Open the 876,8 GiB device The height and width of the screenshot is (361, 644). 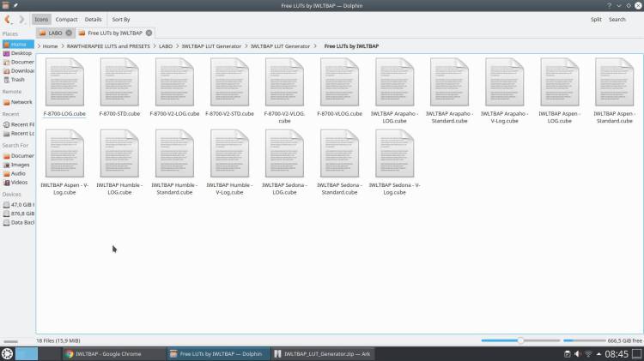pyautogui.click(x=18, y=214)
